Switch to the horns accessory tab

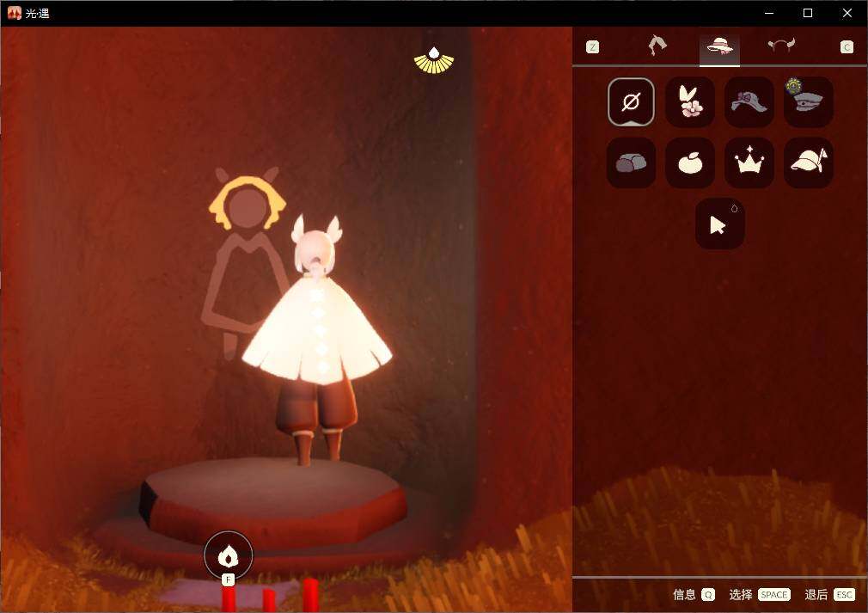tap(781, 45)
